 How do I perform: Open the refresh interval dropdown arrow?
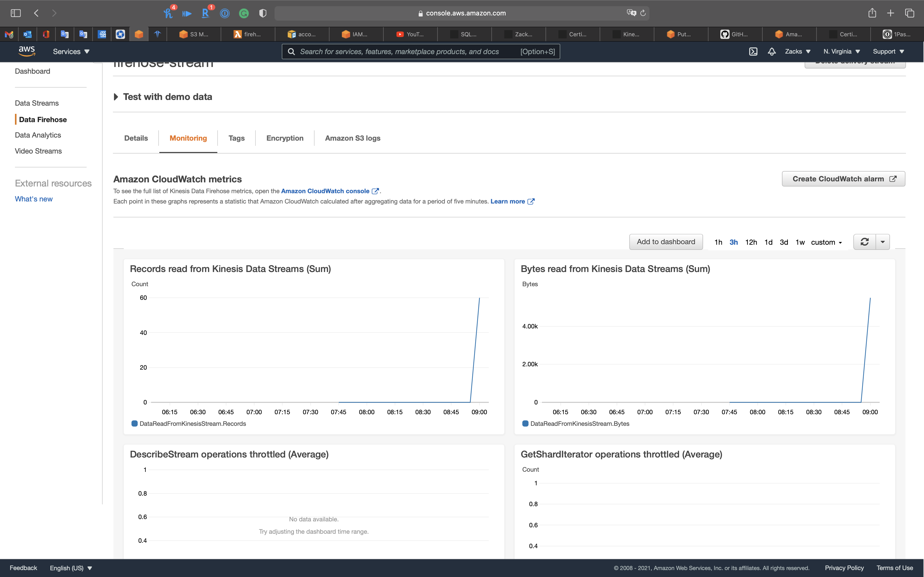[x=883, y=242]
